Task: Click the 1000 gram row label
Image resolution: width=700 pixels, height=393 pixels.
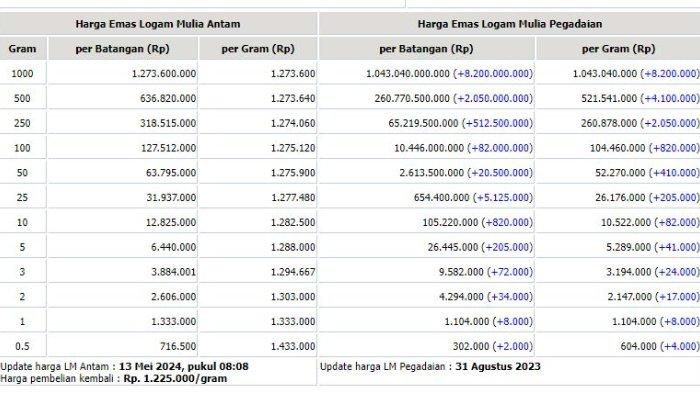Action: click(22, 74)
